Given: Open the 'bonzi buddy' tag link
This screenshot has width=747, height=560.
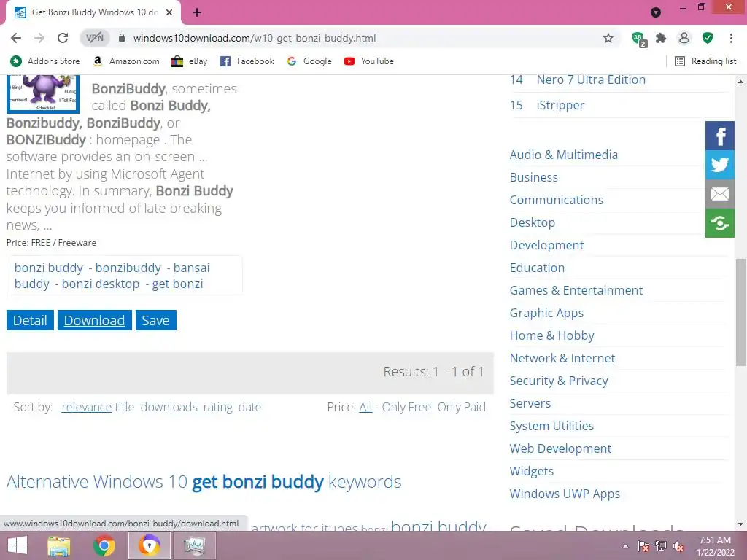Looking at the screenshot, I should coord(49,268).
